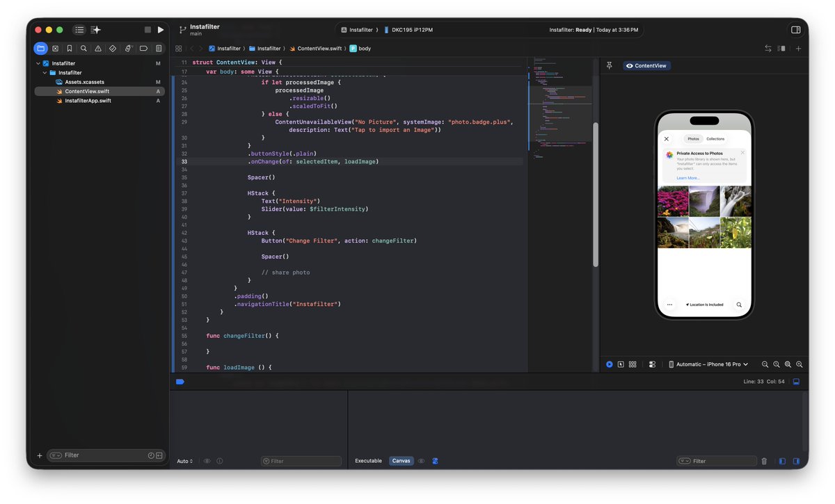The width and height of the screenshot is (835, 504).
Task: Focus the navigator Filter field
Action: tap(106, 455)
